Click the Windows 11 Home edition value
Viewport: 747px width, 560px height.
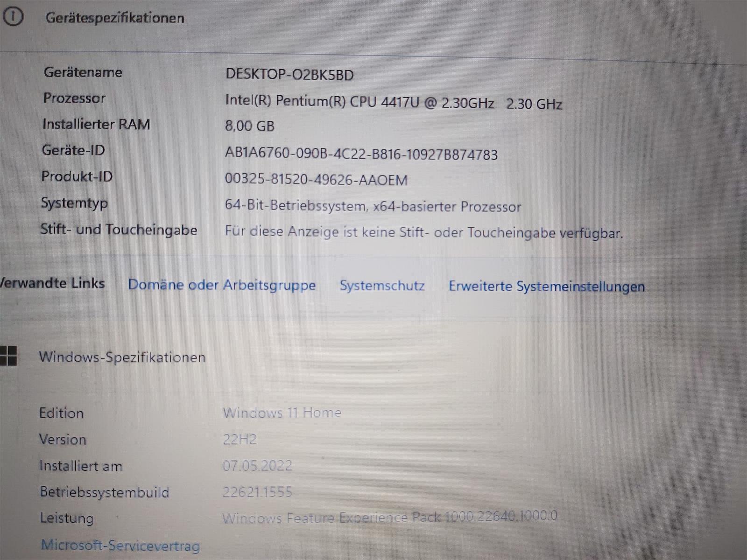(x=282, y=413)
